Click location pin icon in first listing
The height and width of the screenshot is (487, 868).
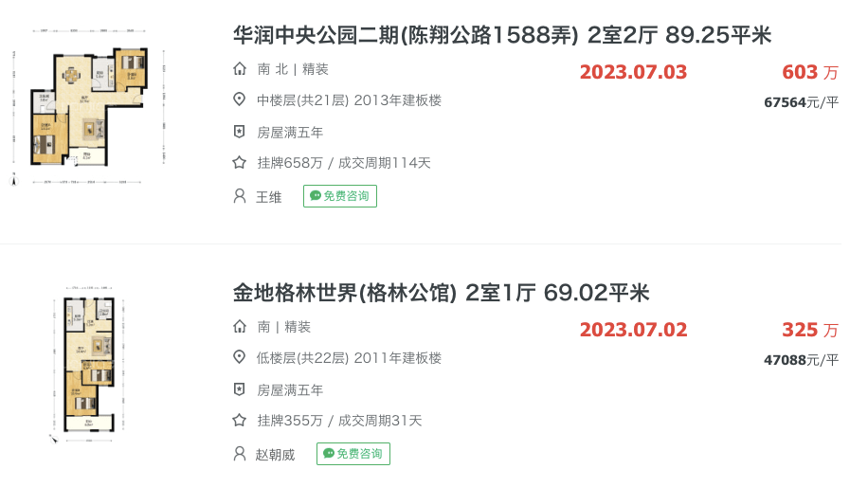[x=240, y=100]
